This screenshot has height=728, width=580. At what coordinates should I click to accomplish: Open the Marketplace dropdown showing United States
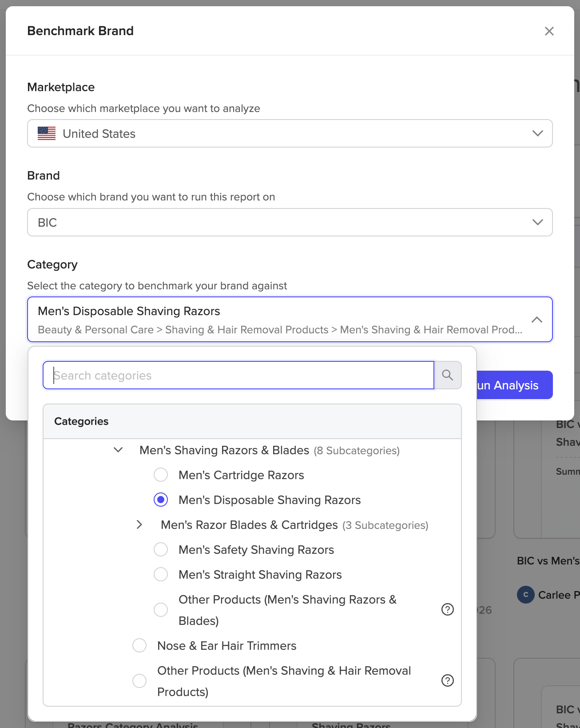coord(290,133)
